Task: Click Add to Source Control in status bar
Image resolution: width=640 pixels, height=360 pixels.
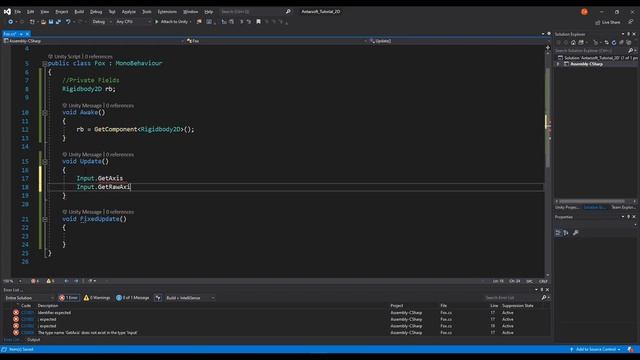Action: 596,349
